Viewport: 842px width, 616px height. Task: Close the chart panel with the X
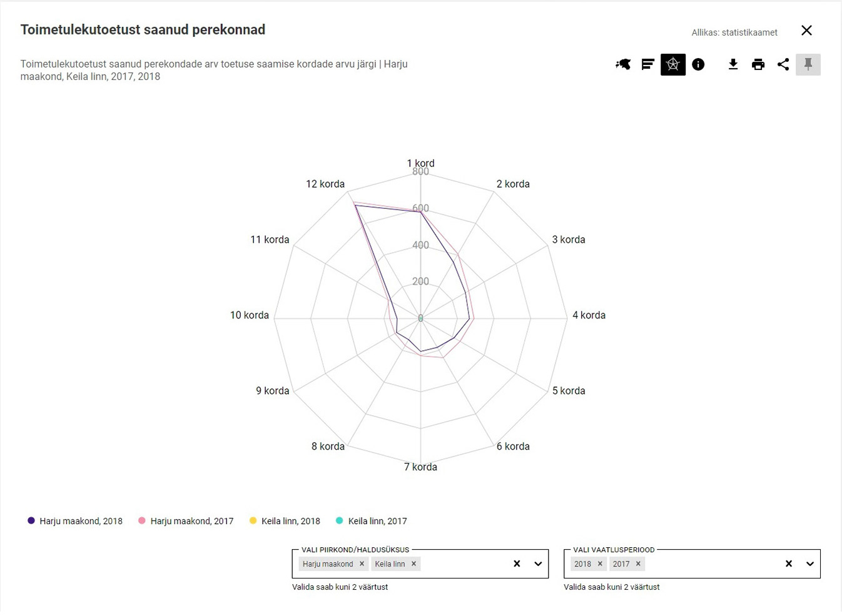point(807,31)
